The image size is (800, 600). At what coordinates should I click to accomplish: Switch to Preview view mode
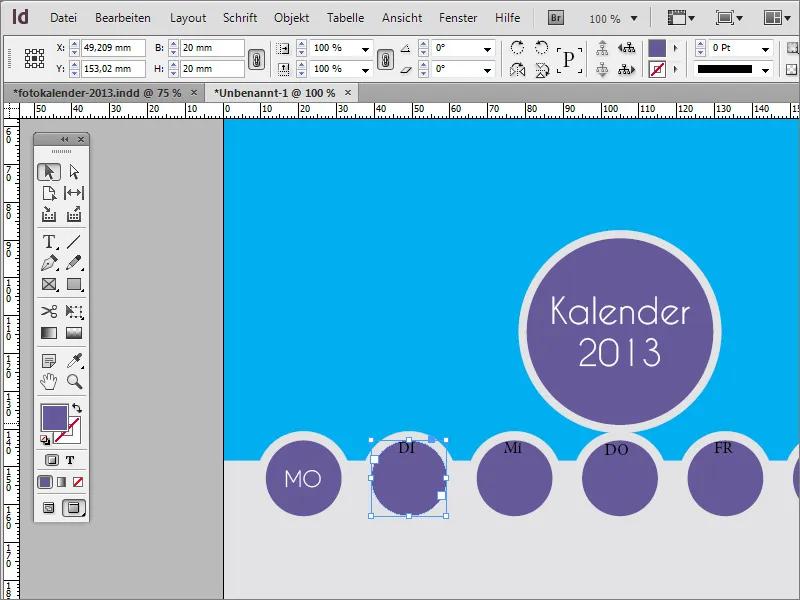click(73, 508)
